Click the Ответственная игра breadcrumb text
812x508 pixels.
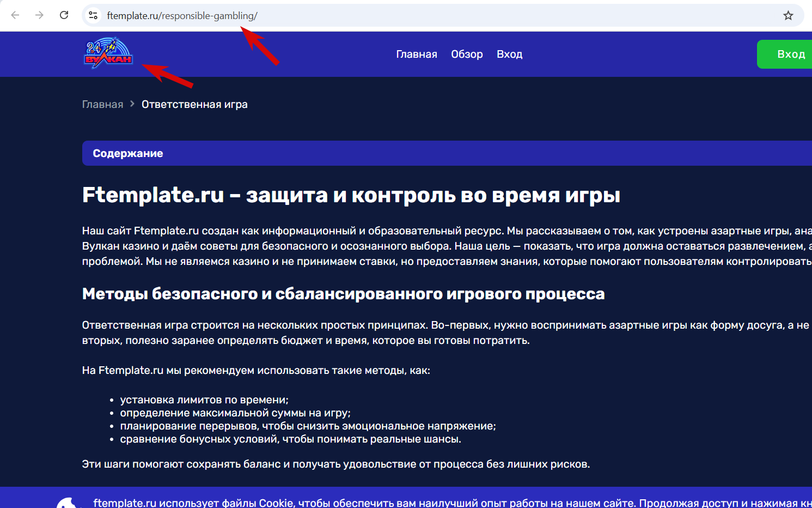tap(194, 104)
